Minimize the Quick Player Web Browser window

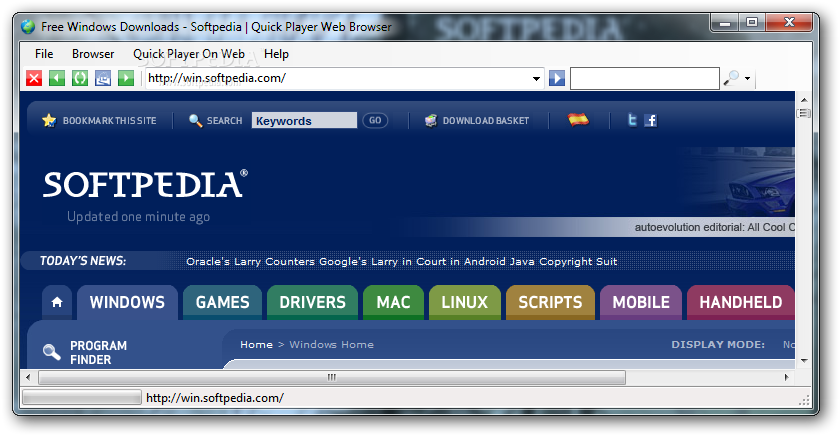[725, 22]
